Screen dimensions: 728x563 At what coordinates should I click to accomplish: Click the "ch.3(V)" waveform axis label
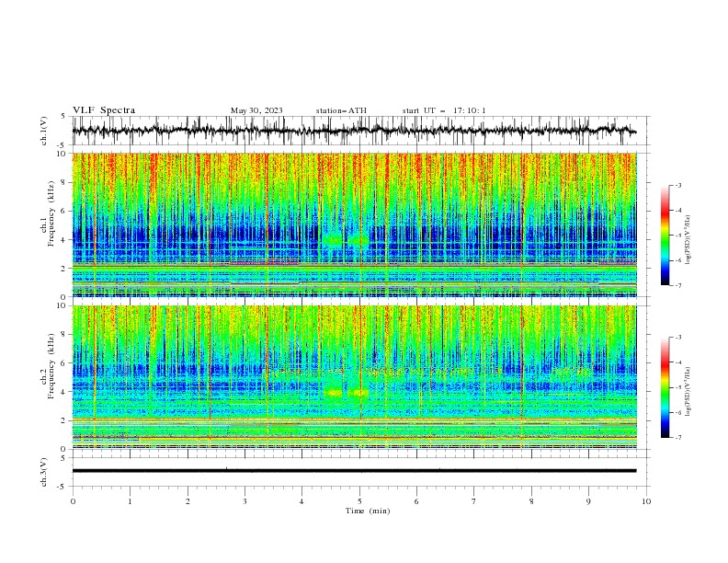click(44, 472)
